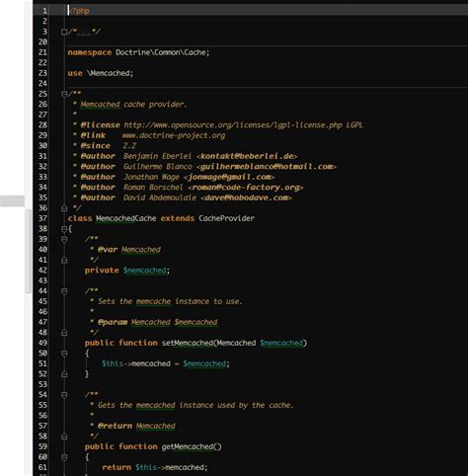468x476 pixels.
Task: Click the 'namespace' keyword on line 21
Action: pyautogui.click(x=90, y=52)
